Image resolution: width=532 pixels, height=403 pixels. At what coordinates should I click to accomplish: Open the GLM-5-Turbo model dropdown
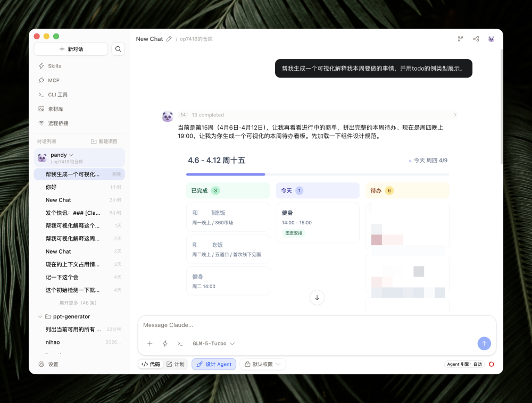click(213, 343)
